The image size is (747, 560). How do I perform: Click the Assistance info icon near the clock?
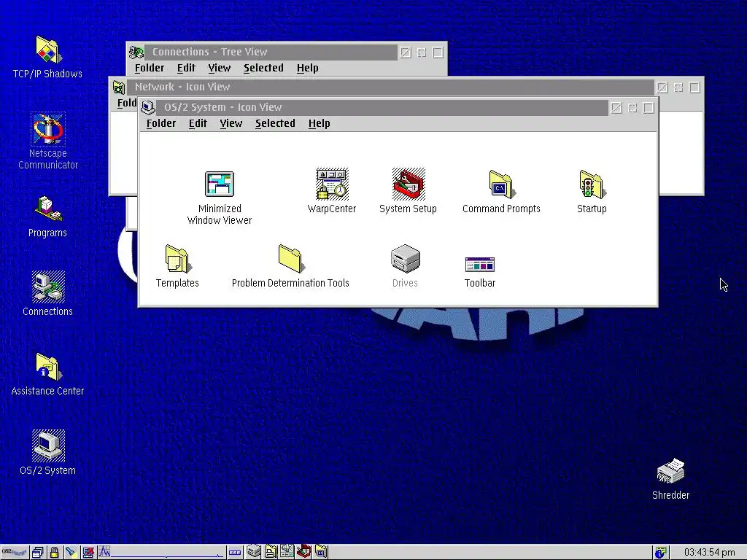660,553
